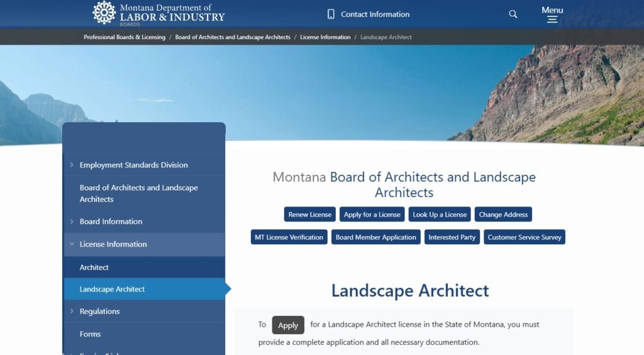Click the Landscape Architect page heading
This screenshot has height=355, width=644.
410,291
